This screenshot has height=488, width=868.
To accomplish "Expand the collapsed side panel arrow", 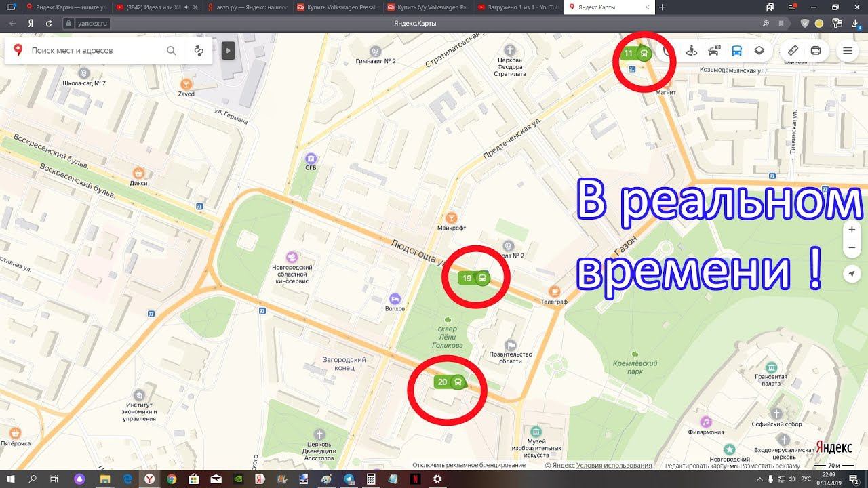I will coord(228,50).
